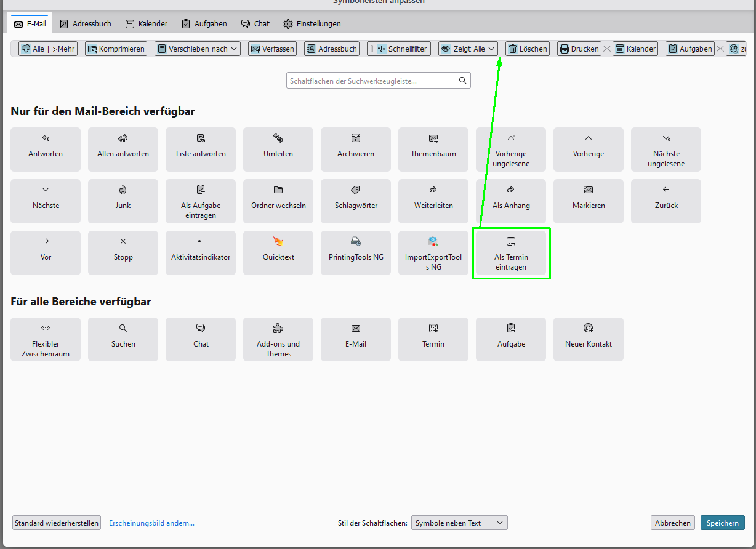Select the Junk tile
Viewport: 756px width, 549px height.
pyautogui.click(x=123, y=201)
